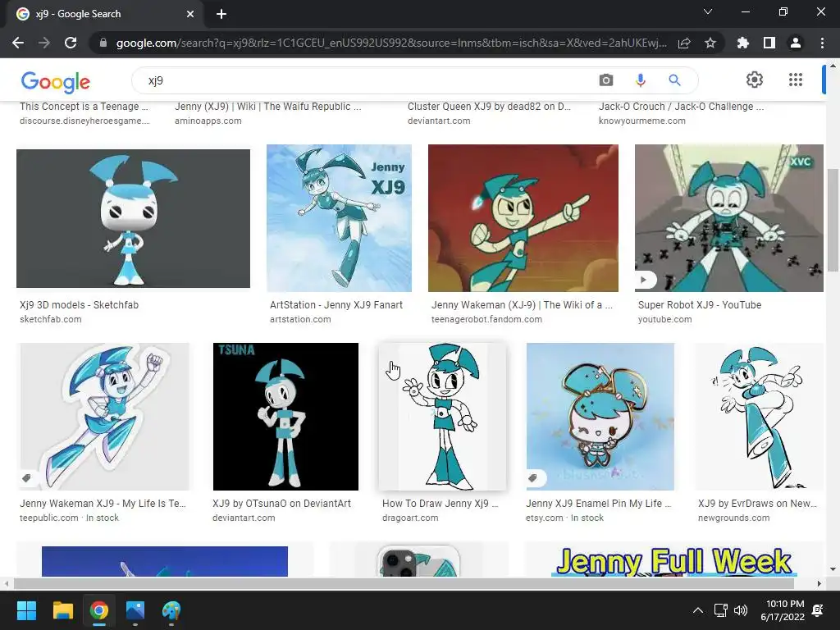Viewport: 840px width, 630px height.
Task: Open XJ9 by OTsunaO DeviantArt image
Action: coord(285,416)
